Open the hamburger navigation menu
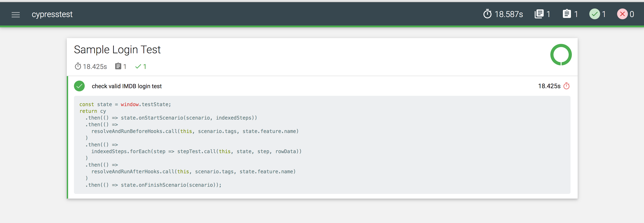 [15, 15]
